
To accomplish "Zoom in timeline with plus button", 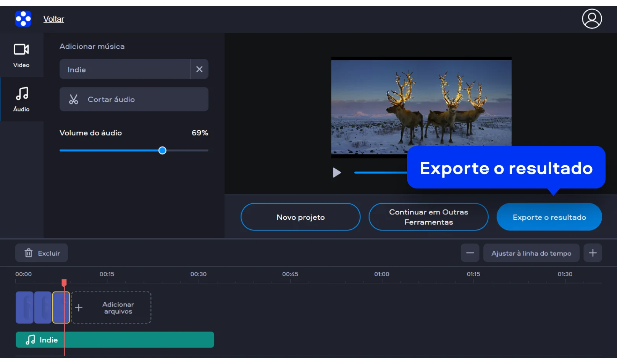I will [x=592, y=253].
